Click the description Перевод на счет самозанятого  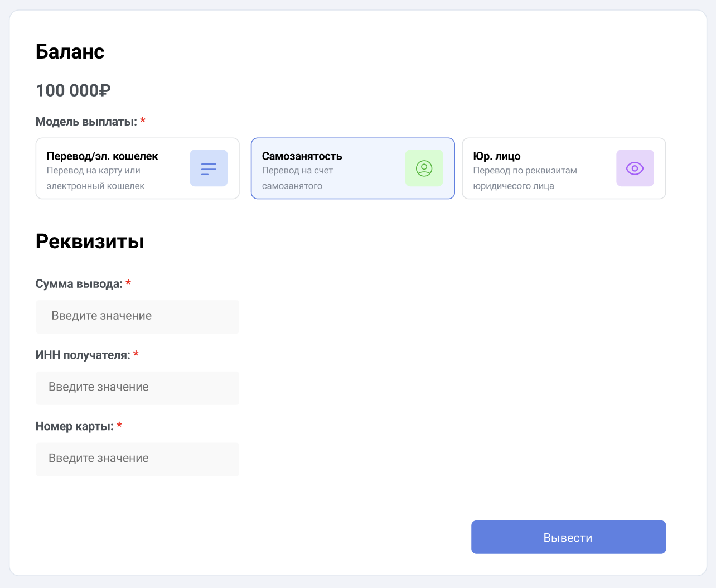[x=297, y=178]
